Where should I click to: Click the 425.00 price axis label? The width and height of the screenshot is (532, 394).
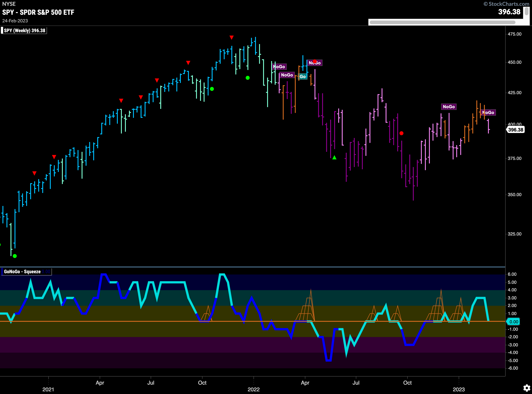click(x=514, y=93)
